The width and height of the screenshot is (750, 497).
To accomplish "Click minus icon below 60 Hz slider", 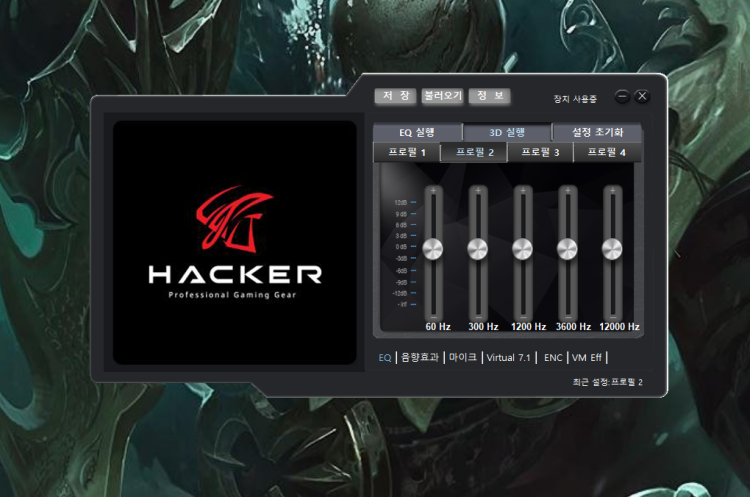I will [x=433, y=317].
